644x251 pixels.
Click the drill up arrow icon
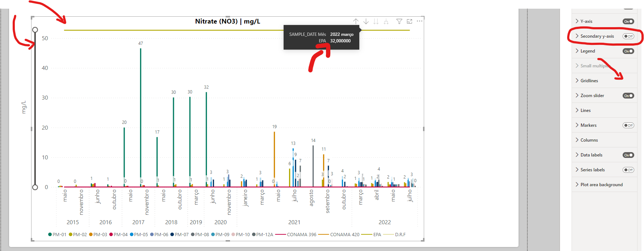pyautogui.click(x=356, y=21)
